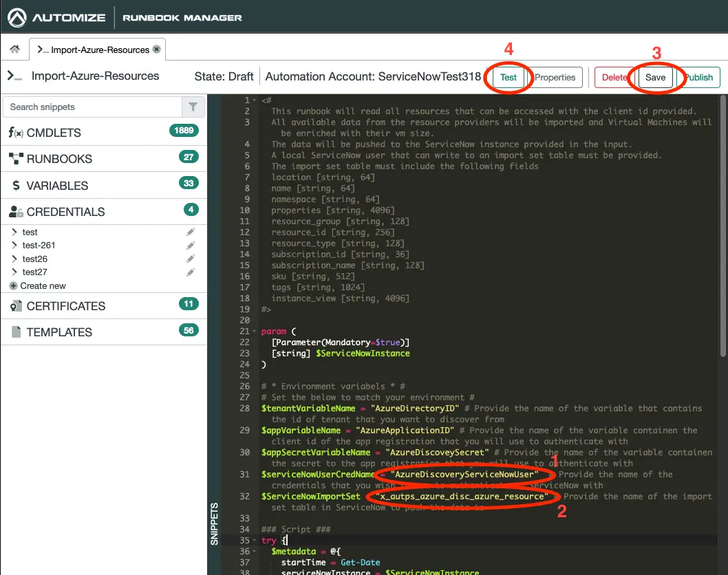
Task: Close the Import-Azure-Resources tab
Action: [156, 50]
